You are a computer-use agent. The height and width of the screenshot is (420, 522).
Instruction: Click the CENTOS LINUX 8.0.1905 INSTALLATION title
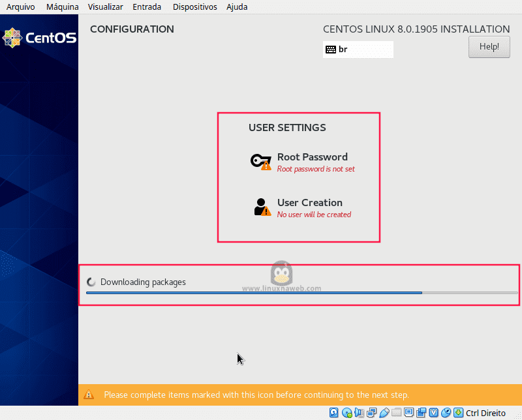click(x=416, y=29)
